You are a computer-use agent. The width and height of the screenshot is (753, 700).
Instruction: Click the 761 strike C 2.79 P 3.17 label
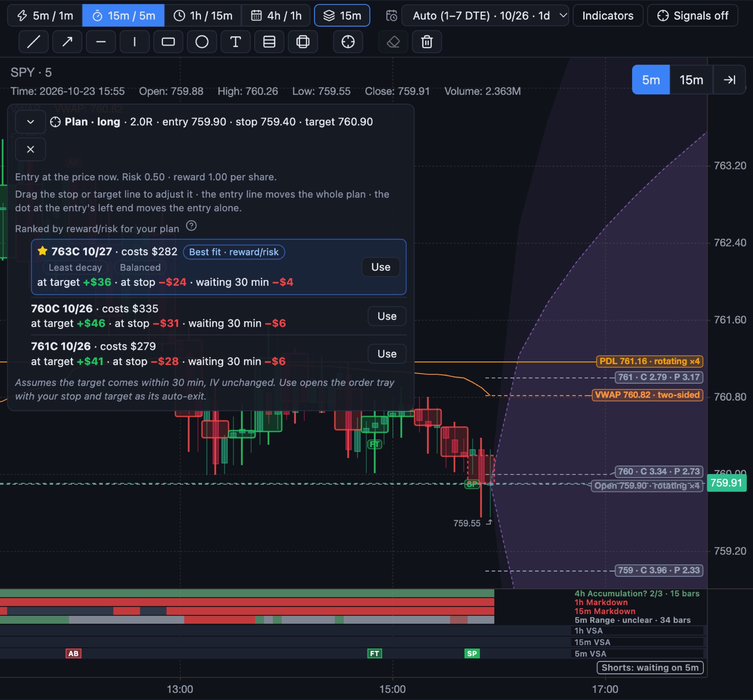(658, 377)
